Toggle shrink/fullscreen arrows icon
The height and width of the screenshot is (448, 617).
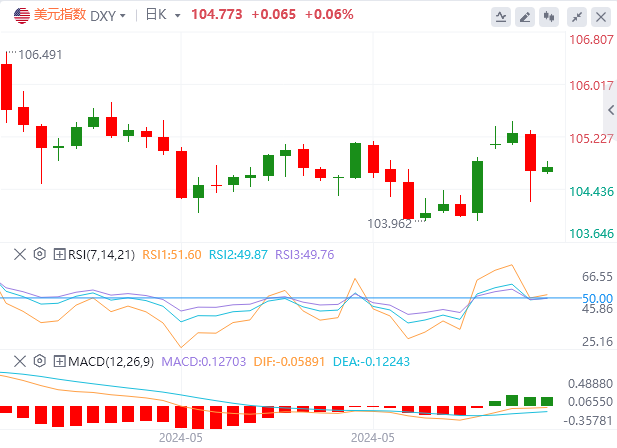click(x=577, y=17)
